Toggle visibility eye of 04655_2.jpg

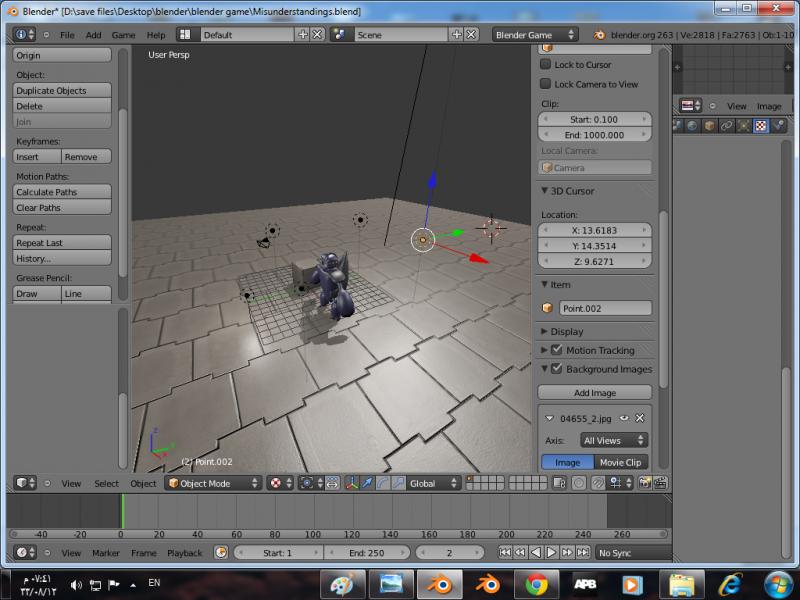click(624, 418)
